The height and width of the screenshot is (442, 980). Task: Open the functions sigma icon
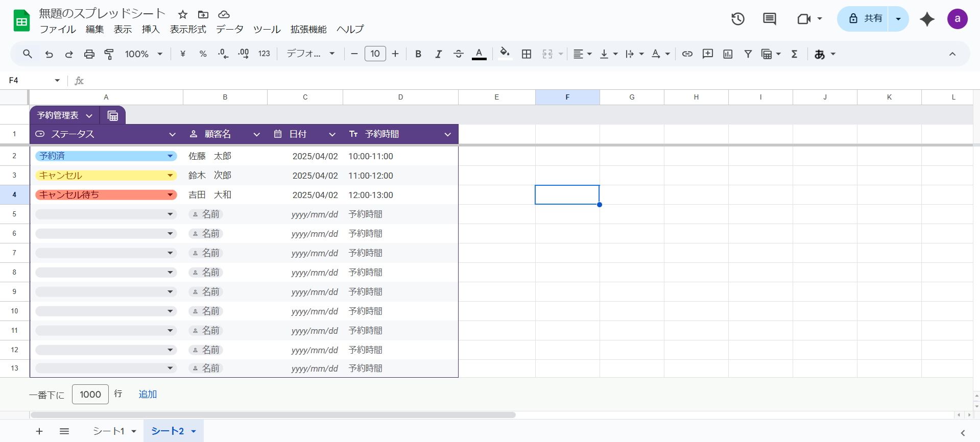[x=794, y=54]
